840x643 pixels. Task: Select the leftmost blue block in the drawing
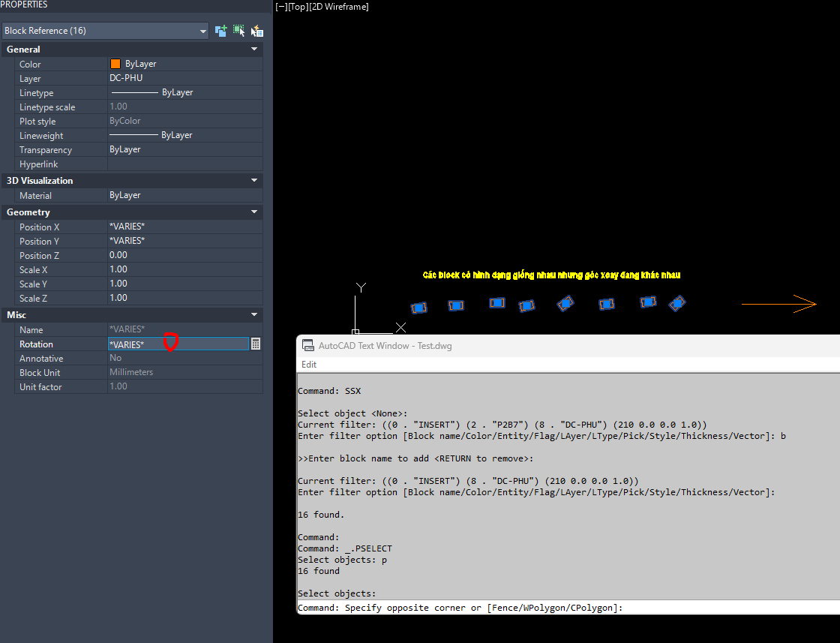418,308
